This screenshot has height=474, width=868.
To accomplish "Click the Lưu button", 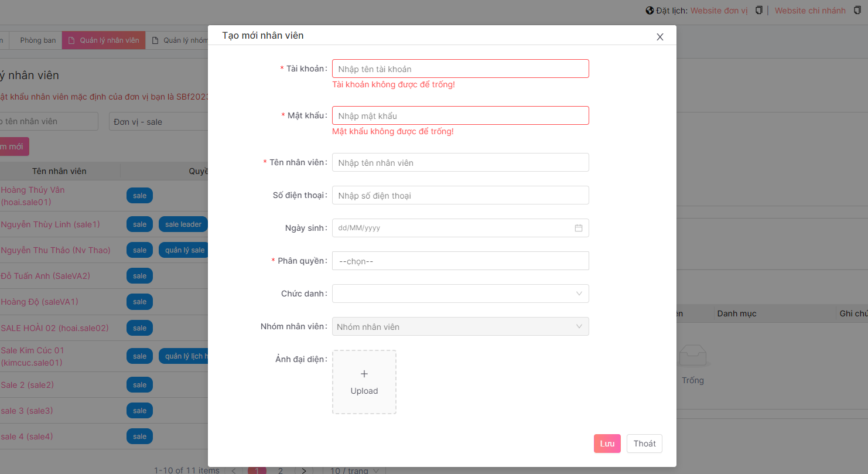I will pyautogui.click(x=607, y=444).
